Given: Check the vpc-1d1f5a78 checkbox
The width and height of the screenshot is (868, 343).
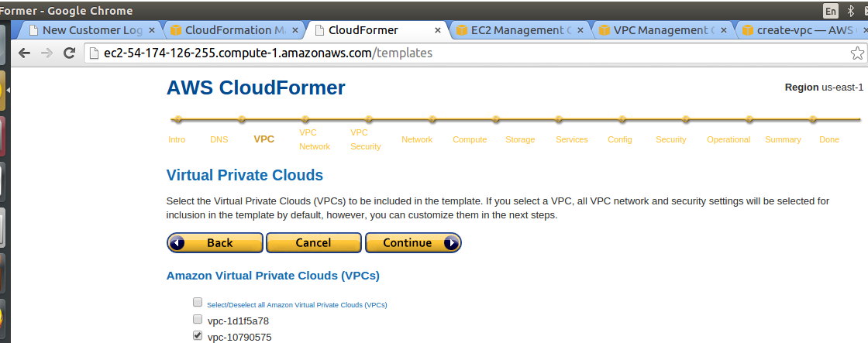Looking at the screenshot, I should point(198,319).
